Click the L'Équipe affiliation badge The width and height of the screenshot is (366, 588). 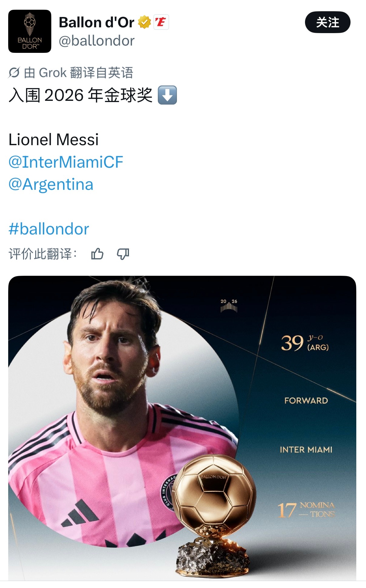click(x=161, y=22)
